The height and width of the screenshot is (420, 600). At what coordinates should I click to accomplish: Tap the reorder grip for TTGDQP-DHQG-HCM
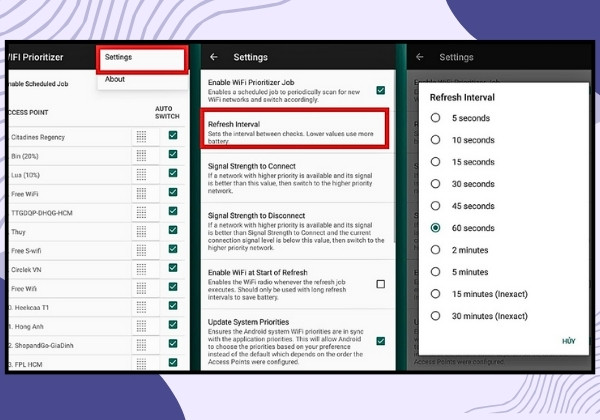[141, 212]
